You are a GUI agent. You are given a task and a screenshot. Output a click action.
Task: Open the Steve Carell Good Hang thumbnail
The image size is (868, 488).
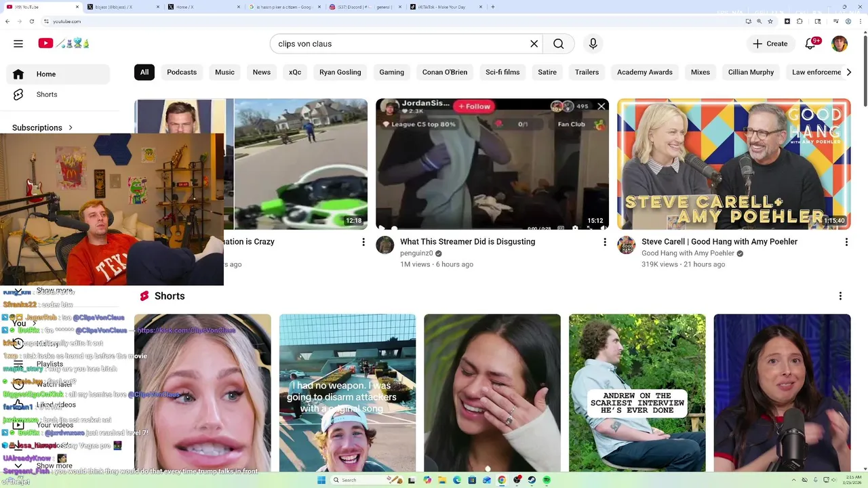[x=734, y=164]
